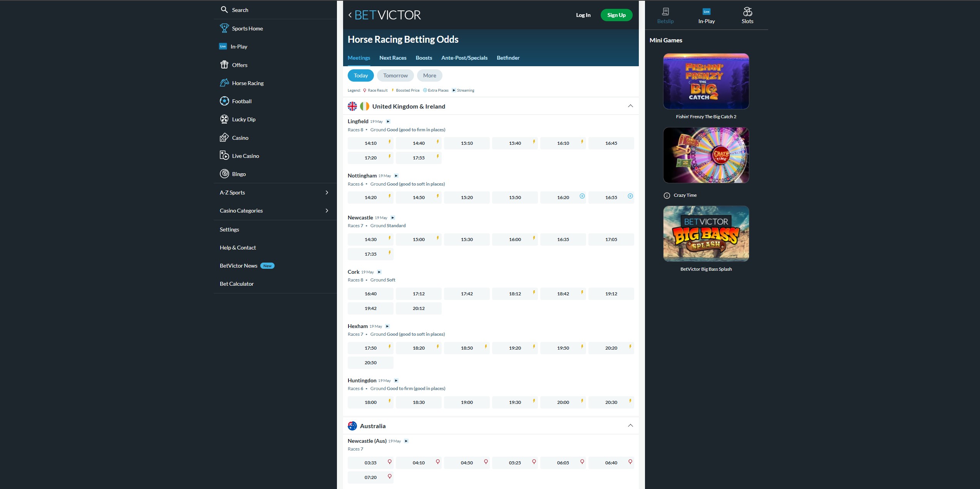
Task: Open Help & Contact link
Action: (238, 248)
